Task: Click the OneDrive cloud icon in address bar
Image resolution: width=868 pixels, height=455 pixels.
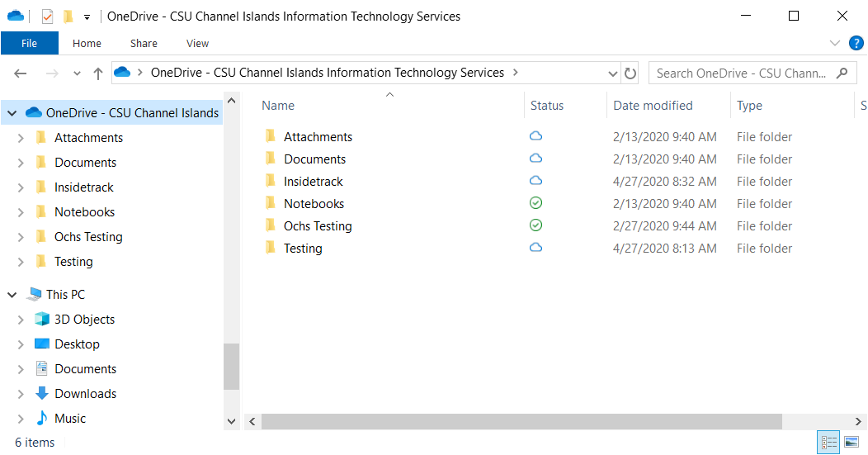Action: (x=122, y=72)
